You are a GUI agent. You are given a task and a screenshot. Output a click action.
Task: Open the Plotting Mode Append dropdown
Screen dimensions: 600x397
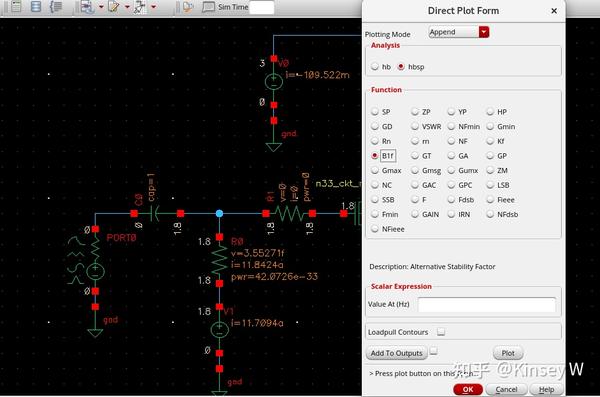(x=458, y=32)
